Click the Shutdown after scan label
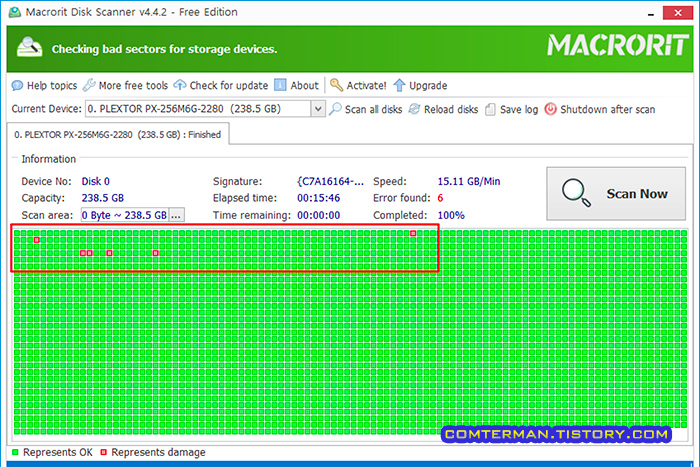Screen dimensions: 700x467 pos(608,109)
